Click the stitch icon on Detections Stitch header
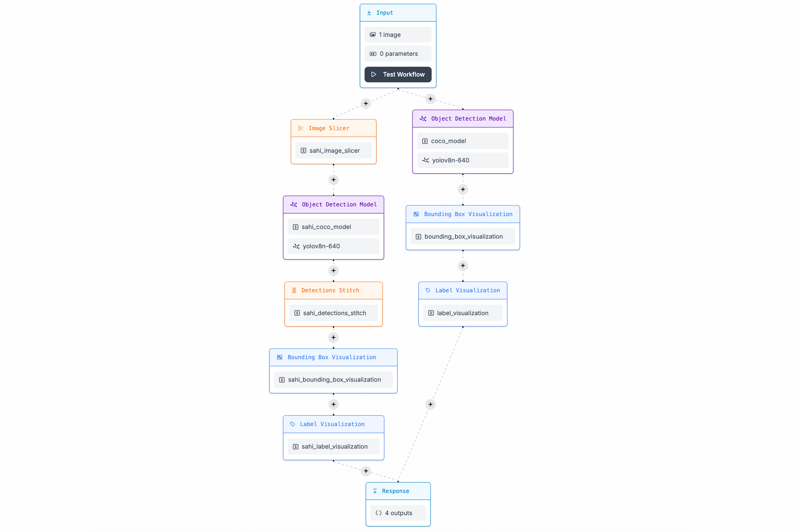The width and height of the screenshot is (795, 532). coord(294,290)
